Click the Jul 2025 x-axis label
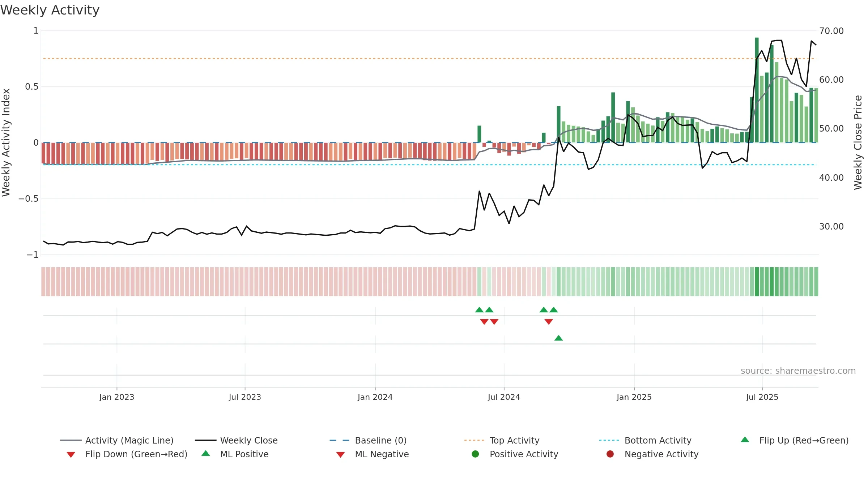Screen dimensions: 868x488 pos(762,397)
